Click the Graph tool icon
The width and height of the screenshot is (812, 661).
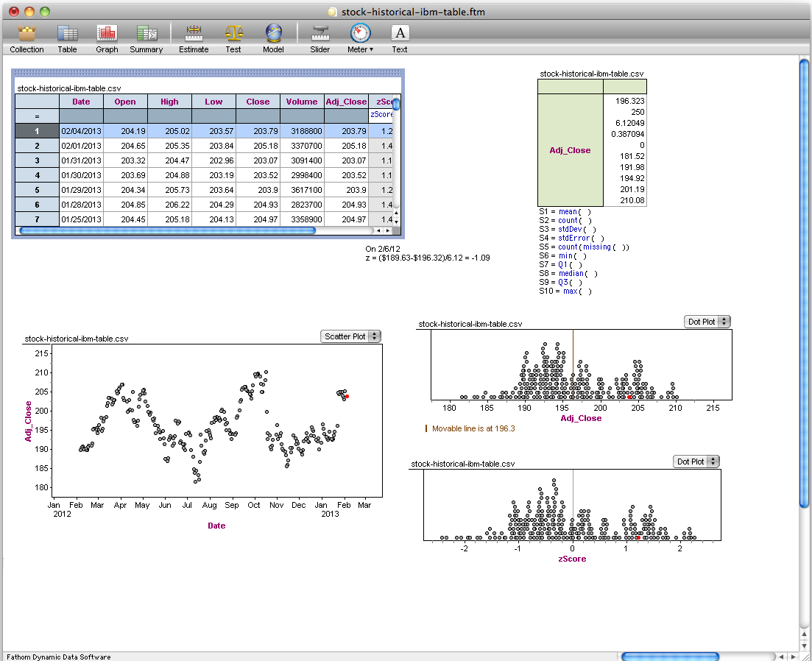tap(107, 34)
